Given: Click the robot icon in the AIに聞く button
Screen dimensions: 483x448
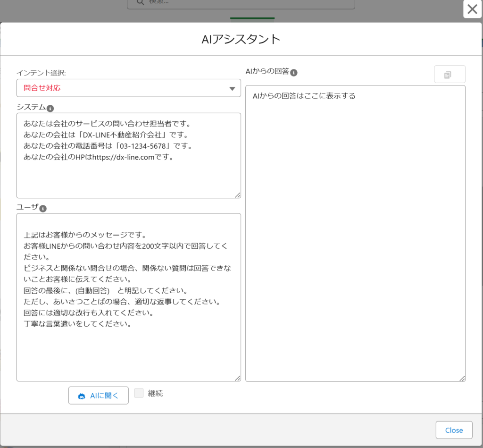Looking at the screenshot, I should (82, 396).
